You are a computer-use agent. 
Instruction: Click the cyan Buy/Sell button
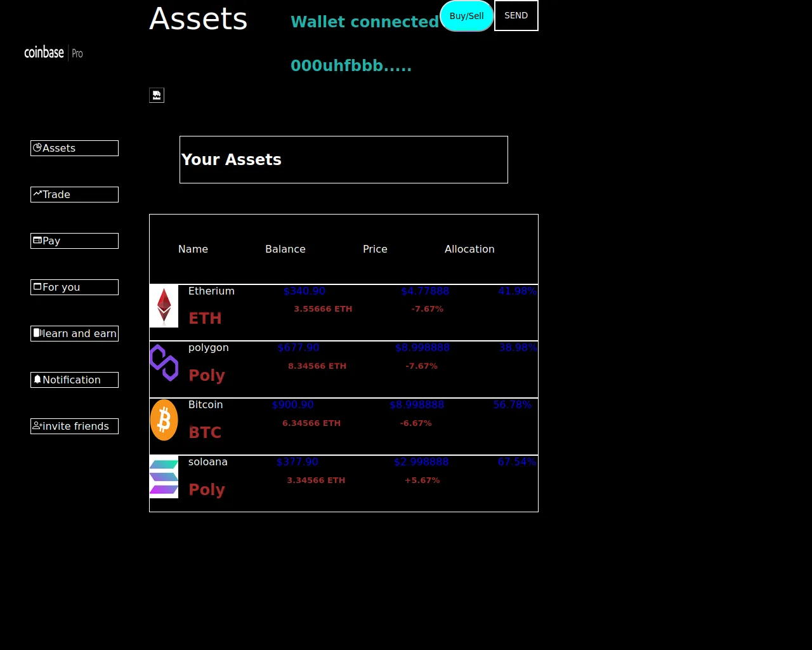[467, 16]
